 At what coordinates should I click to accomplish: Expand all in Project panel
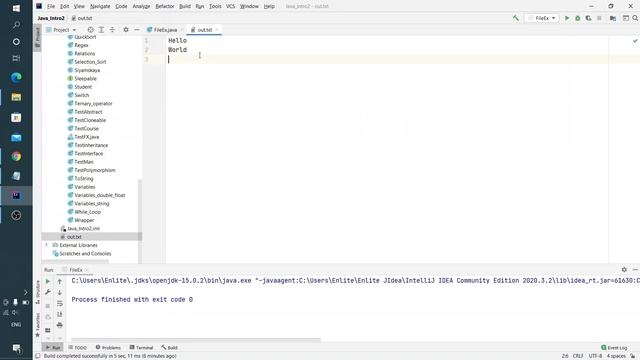[x=101, y=30]
